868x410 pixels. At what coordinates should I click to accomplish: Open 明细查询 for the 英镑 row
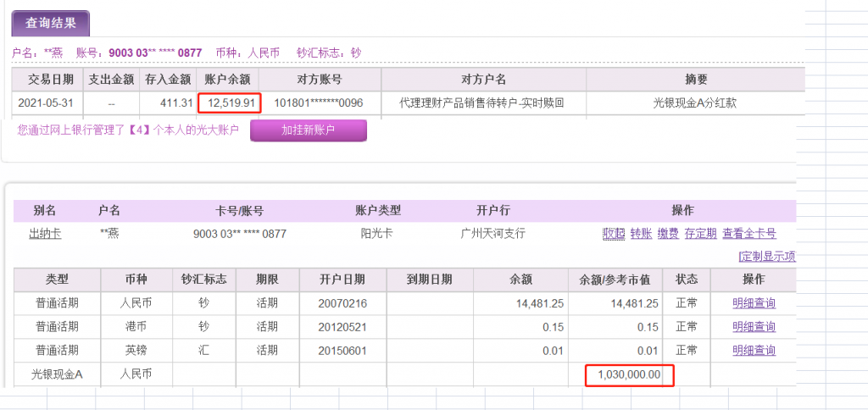coord(754,350)
